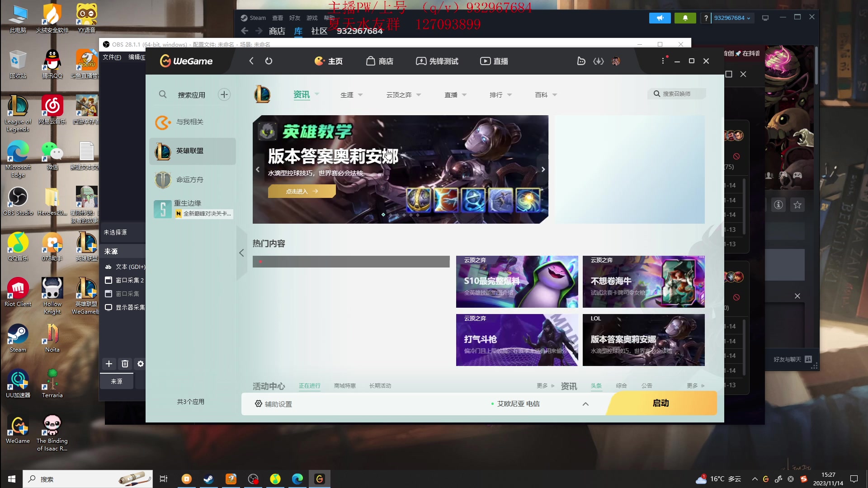Expand the 云顶之弈 dropdown menu
Screen dimensions: 868x488
[419, 95]
